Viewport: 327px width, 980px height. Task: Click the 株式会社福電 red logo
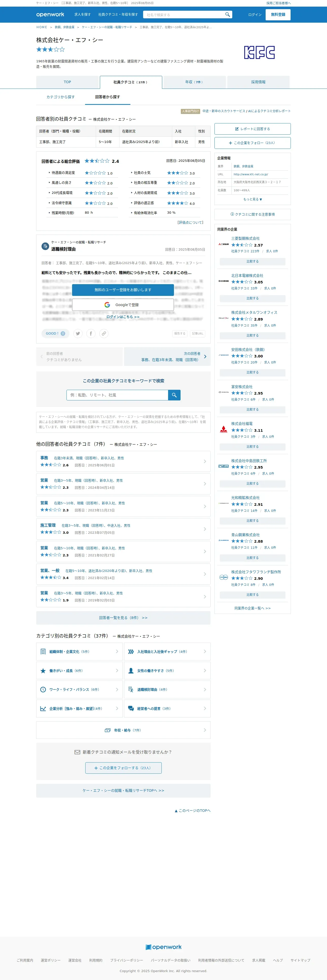coord(223,429)
